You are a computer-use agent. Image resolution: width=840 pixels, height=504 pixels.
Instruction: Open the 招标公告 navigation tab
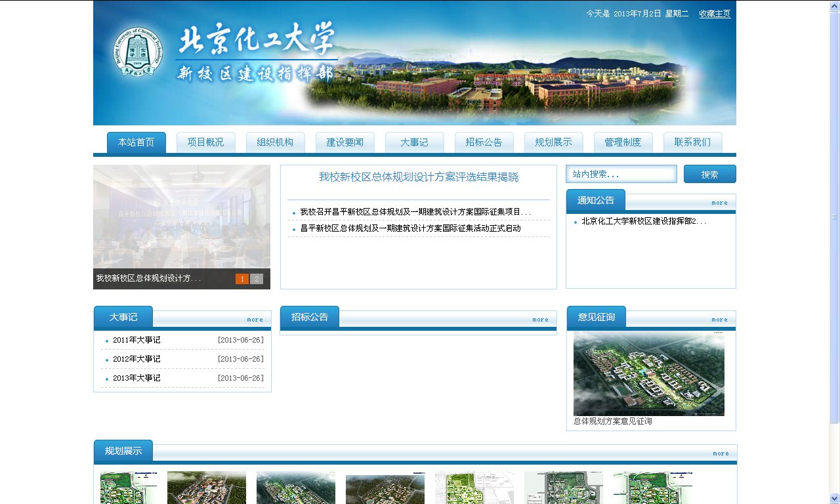coord(484,142)
